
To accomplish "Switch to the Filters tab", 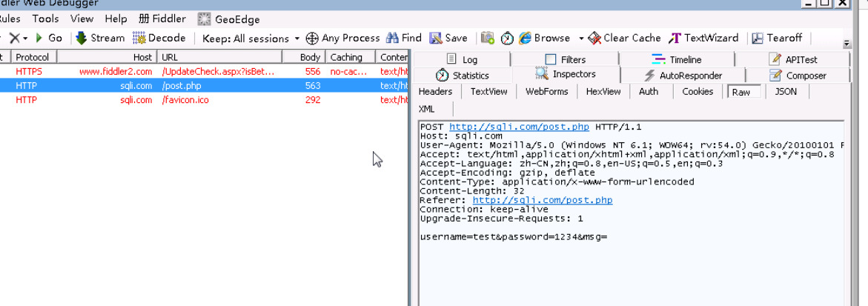I will (565, 59).
